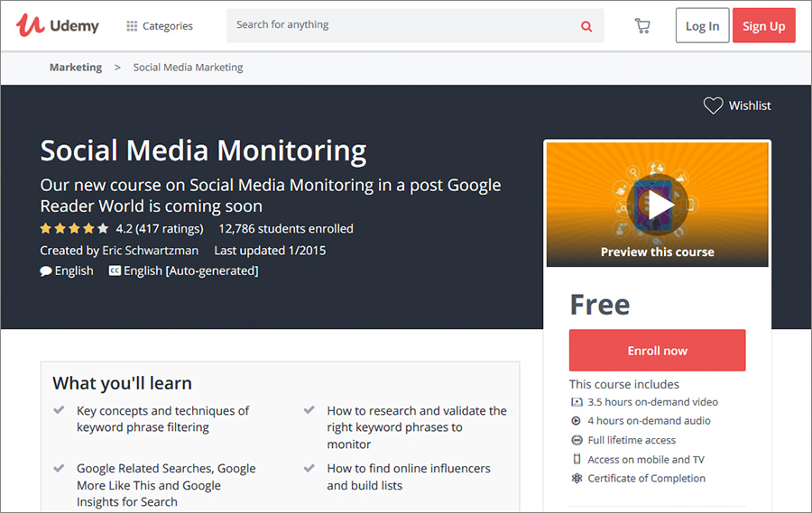The image size is (812, 513).
Task: Click Full lifetime access text
Action: (632, 440)
